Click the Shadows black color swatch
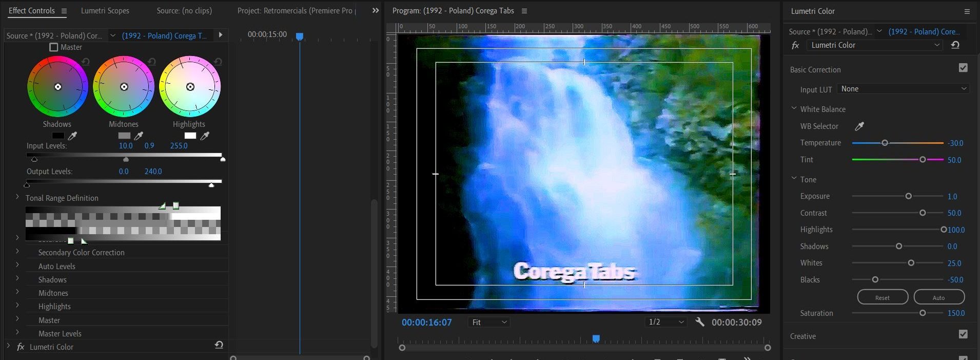 pos(58,136)
